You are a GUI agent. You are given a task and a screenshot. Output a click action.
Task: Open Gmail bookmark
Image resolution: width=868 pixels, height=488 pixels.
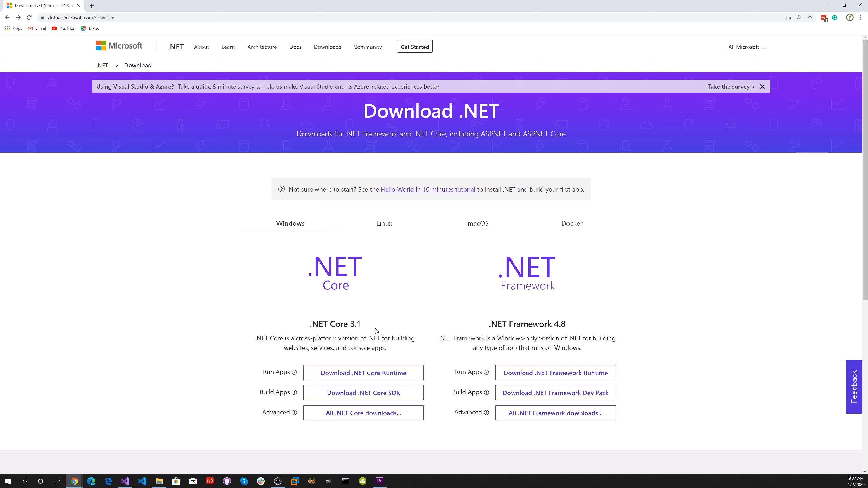point(37,28)
